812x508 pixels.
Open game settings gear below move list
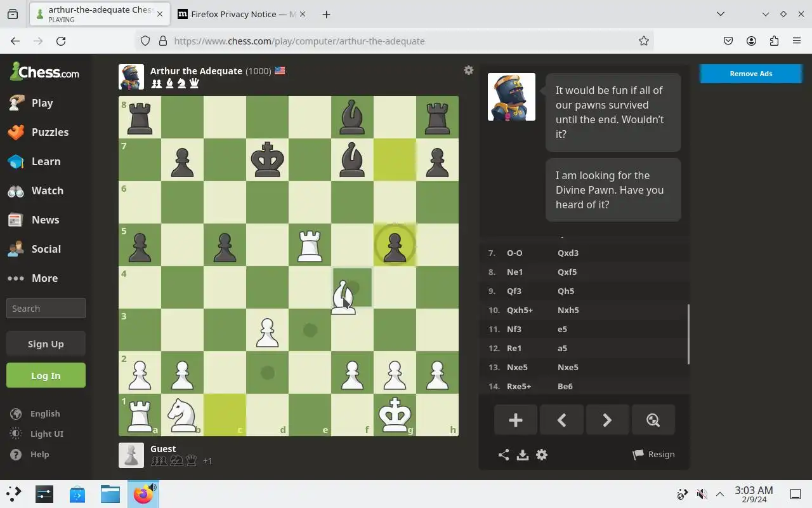click(542, 455)
